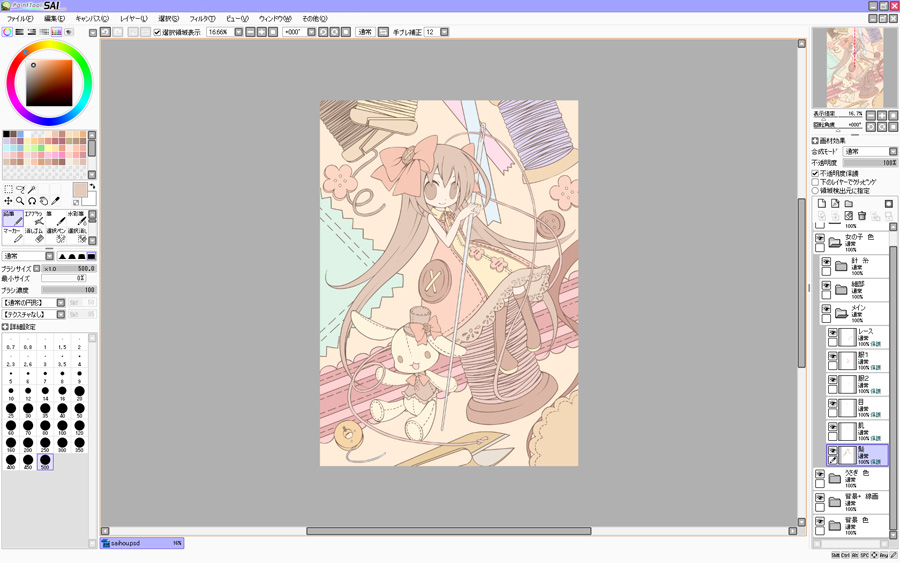Select the eyedropper color picker tool
The height and width of the screenshot is (563, 900).
pos(55,201)
